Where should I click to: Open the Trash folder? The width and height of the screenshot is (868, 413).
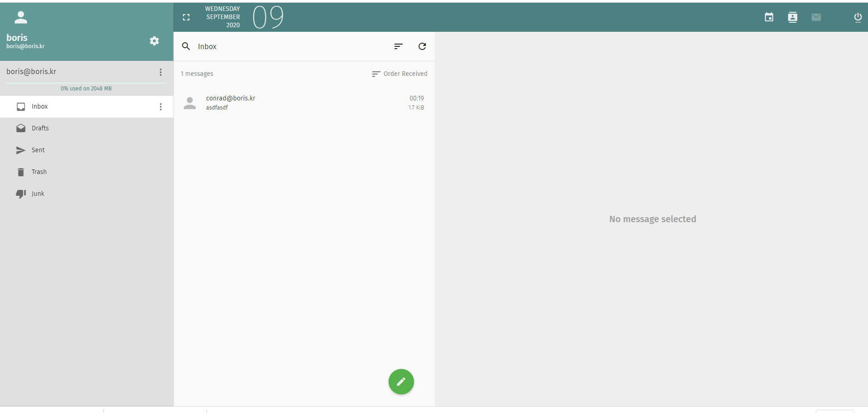click(x=87, y=172)
